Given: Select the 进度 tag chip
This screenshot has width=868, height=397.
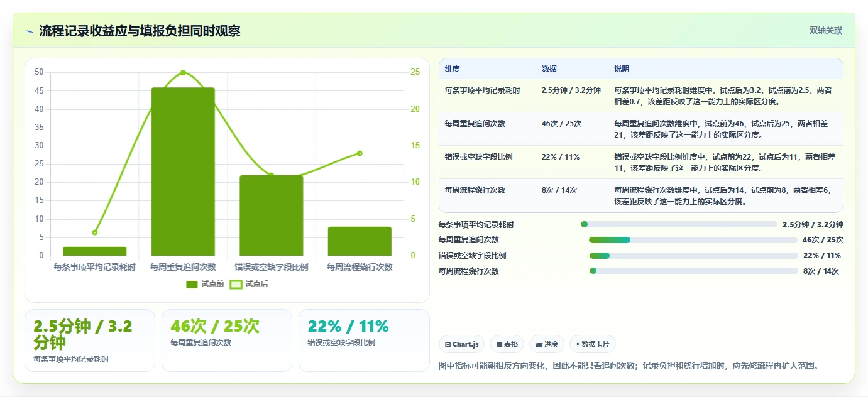Looking at the screenshot, I should click(547, 344).
